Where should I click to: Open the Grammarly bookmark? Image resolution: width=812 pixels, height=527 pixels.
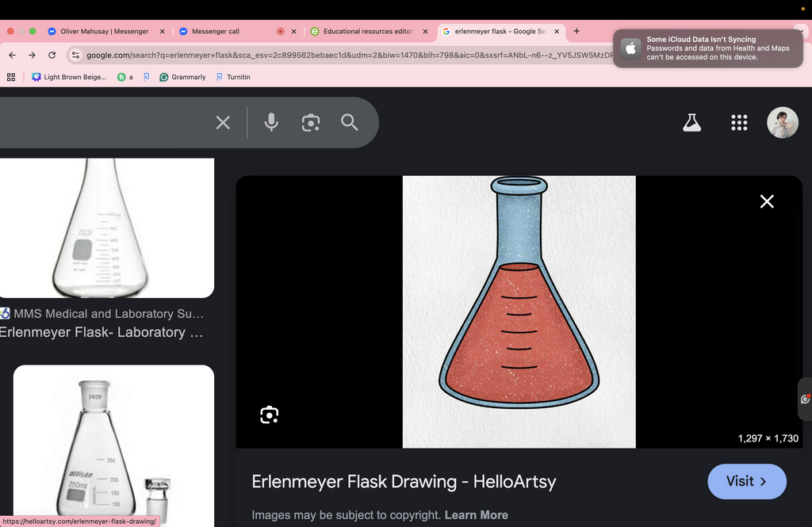[182, 77]
